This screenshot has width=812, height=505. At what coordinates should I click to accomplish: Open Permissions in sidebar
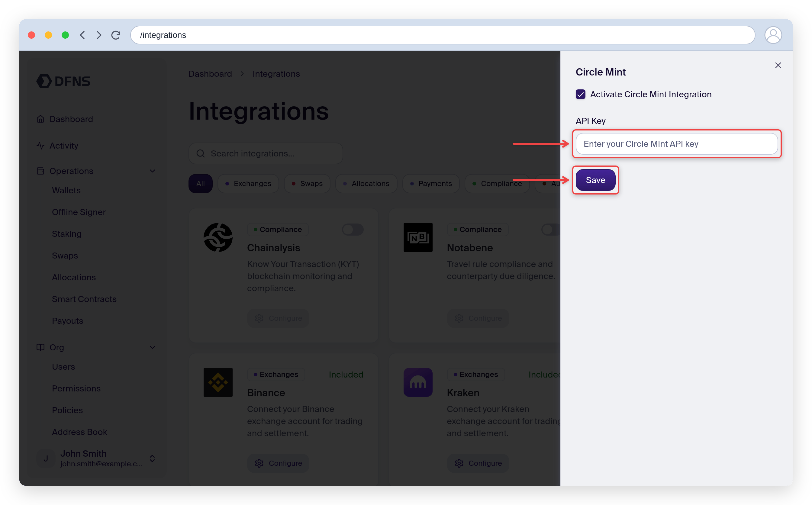coord(76,388)
